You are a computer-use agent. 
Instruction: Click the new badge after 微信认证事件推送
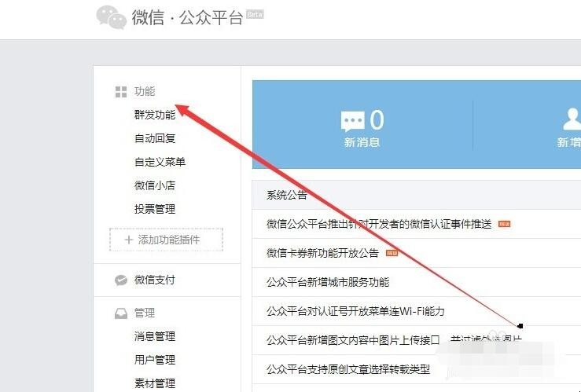[504, 224]
